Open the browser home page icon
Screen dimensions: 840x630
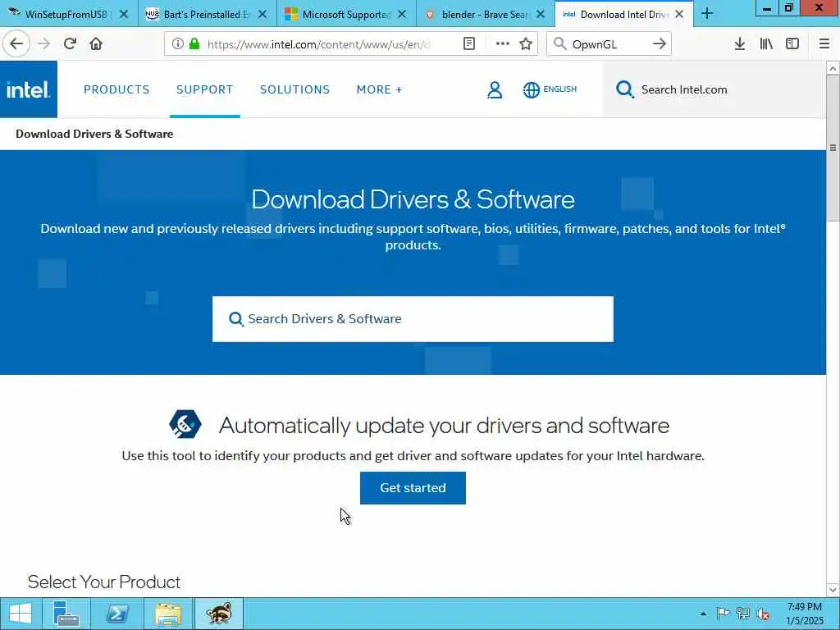click(96, 43)
